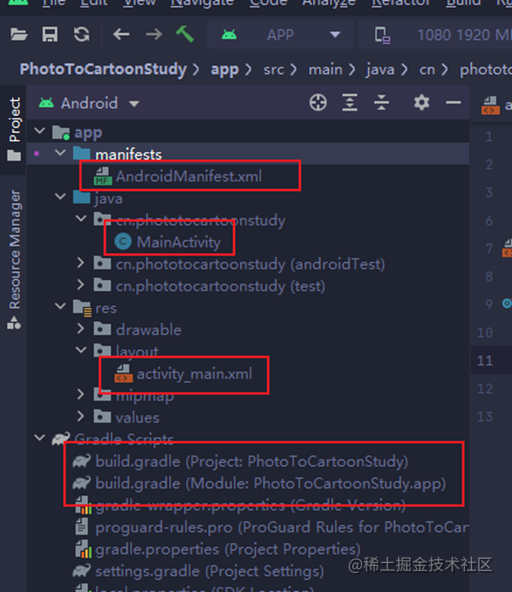This screenshot has height=592, width=512.
Task: Open the 1080 1920 device selector
Action: coord(436,35)
